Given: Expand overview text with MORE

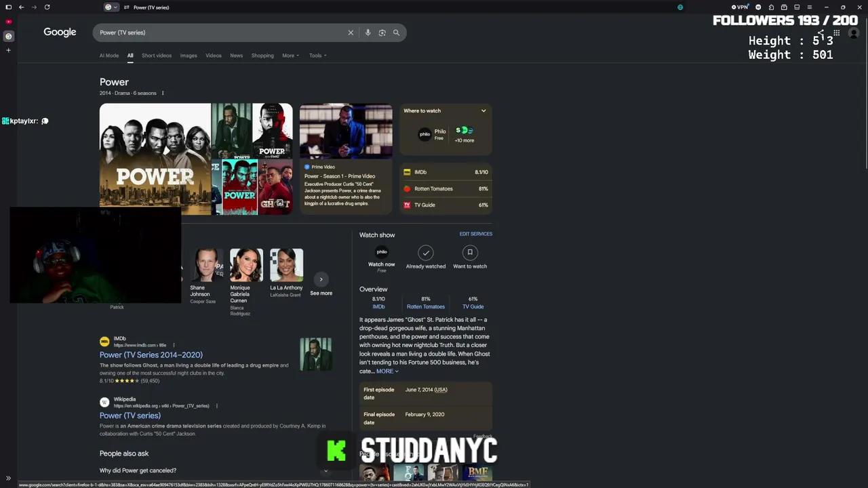Looking at the screenshot, I should pos(387,371).
